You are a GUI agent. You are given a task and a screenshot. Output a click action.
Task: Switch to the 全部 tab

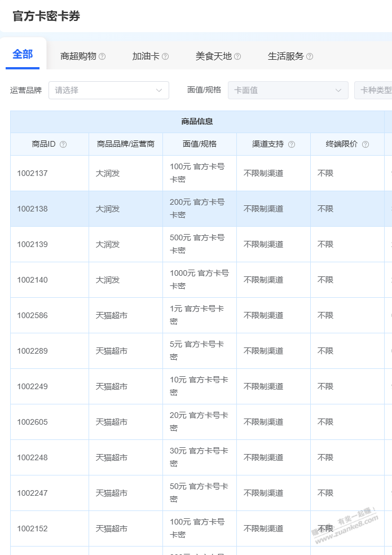23,54
